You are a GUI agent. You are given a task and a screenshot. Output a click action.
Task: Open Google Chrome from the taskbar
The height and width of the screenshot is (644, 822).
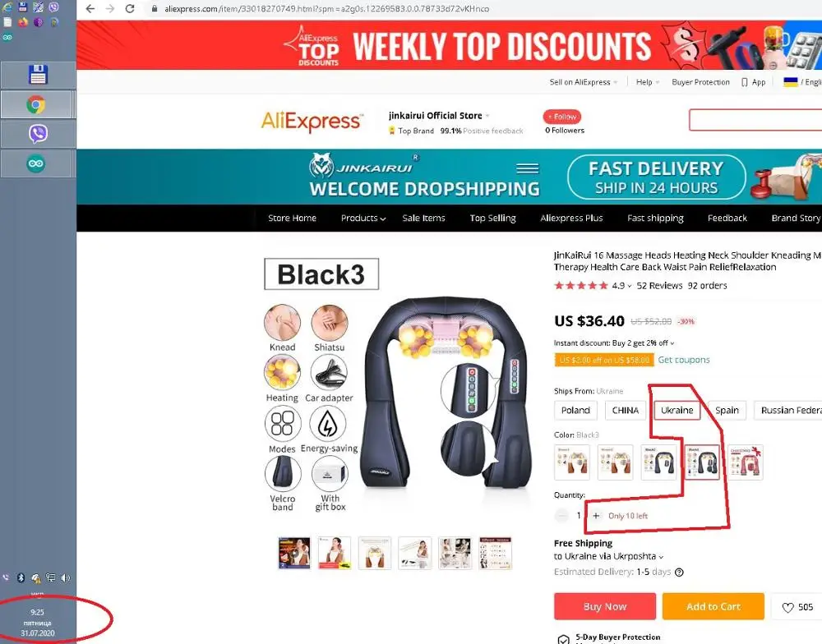click(x=36, y=105)
